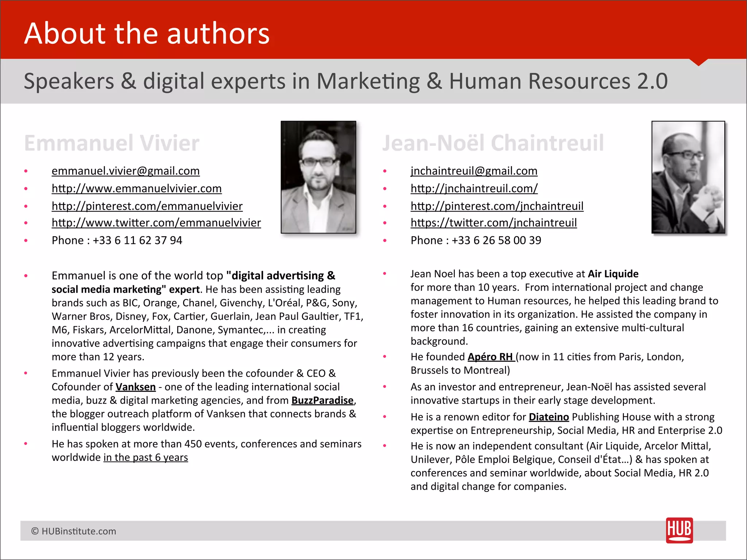Click the bold "Air Liquide" text
Viewport: 747px width, 560px height.
[x=613, y=274]
